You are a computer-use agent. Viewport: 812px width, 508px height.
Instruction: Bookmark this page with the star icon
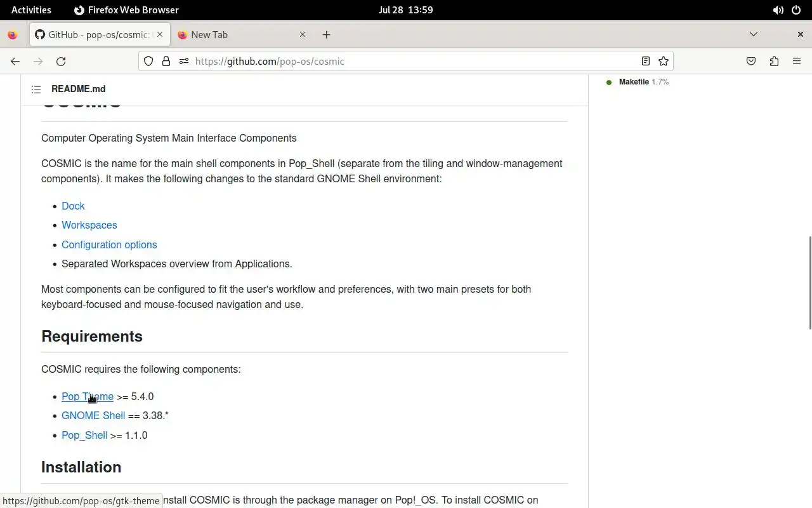point(664,62)
